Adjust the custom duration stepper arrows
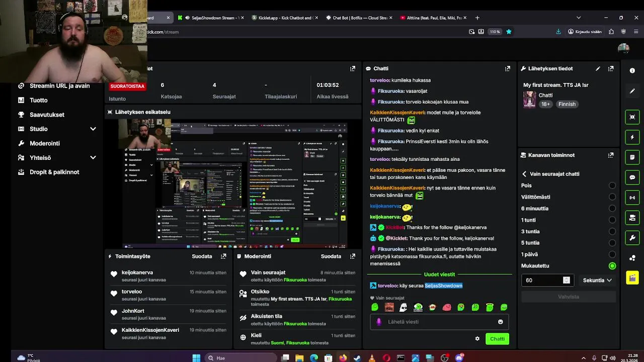The height and width of the screenshot is (362, 644). pos(567,281)
